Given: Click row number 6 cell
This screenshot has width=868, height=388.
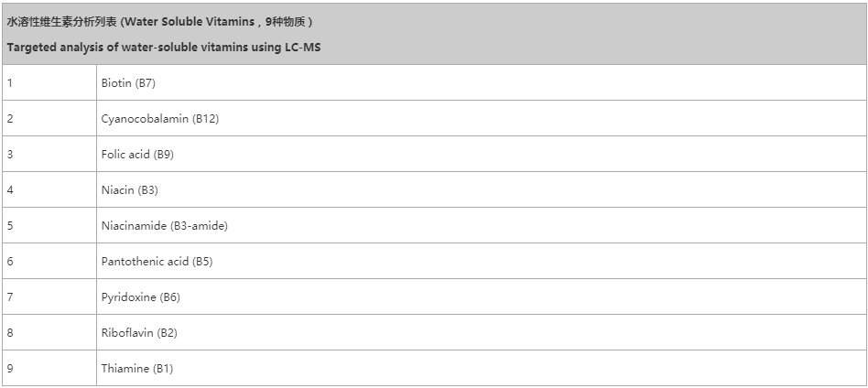Looking at the screenshot, I should 49,262.
